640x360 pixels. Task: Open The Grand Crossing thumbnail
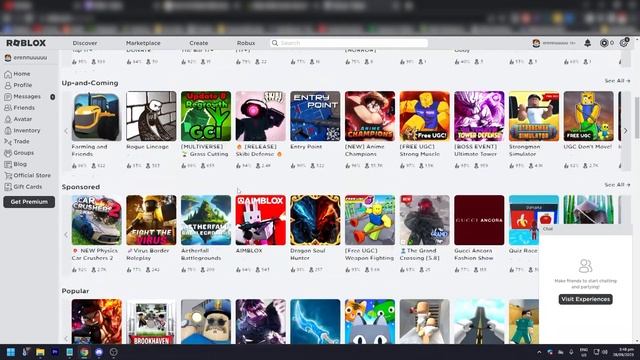click(424, 220)
